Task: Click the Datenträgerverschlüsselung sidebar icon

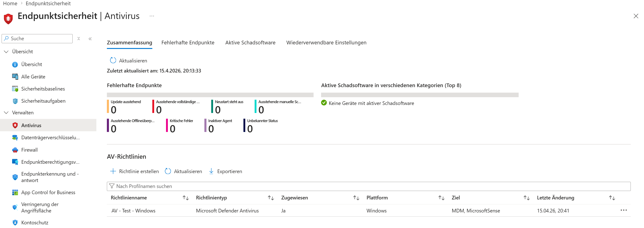Action: coord(15,138)
